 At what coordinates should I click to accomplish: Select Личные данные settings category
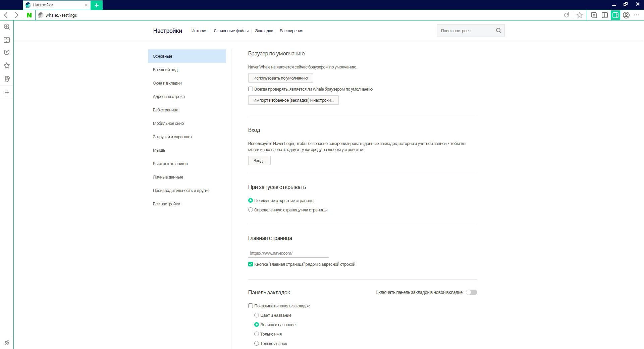[x=187, y=177]
